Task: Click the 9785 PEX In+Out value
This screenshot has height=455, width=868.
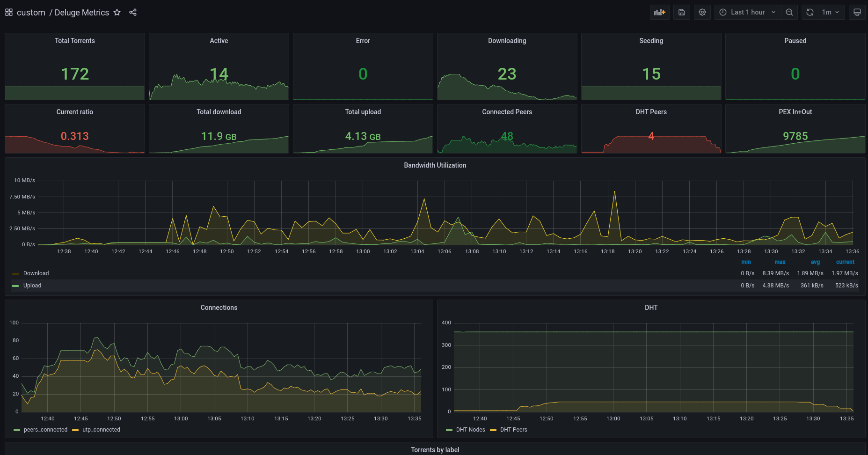Action: [795, 136]
